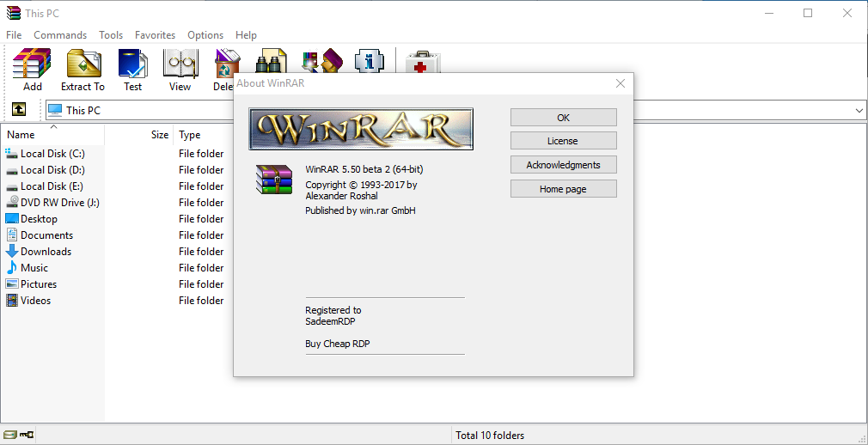Click the Desktop folder icon
Image resolution: width=868 pixels, height=445 pixels.
tap(12, 218)
